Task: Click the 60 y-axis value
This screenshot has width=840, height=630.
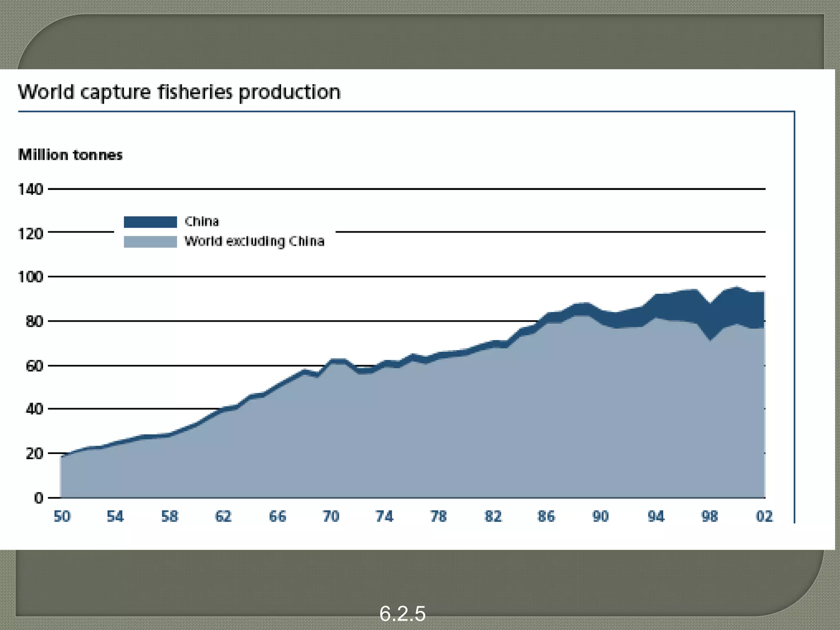Action: (x=34, y=366)
